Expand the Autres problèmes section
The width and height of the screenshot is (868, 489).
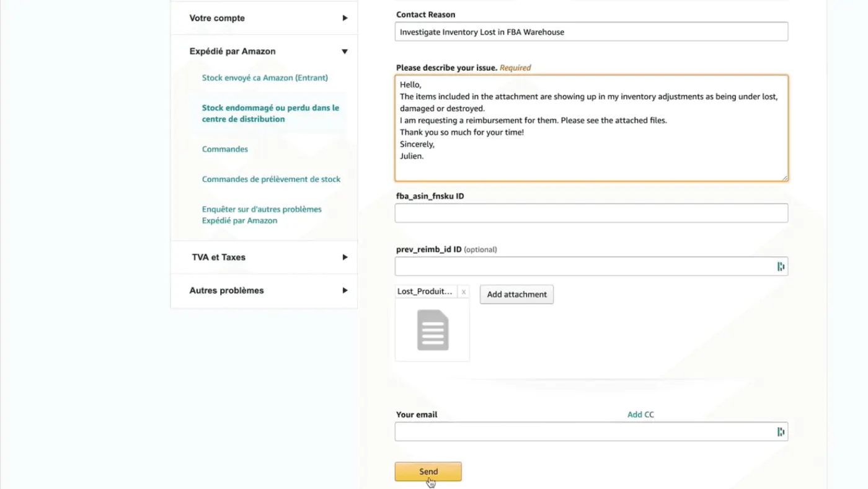[345, 290]
